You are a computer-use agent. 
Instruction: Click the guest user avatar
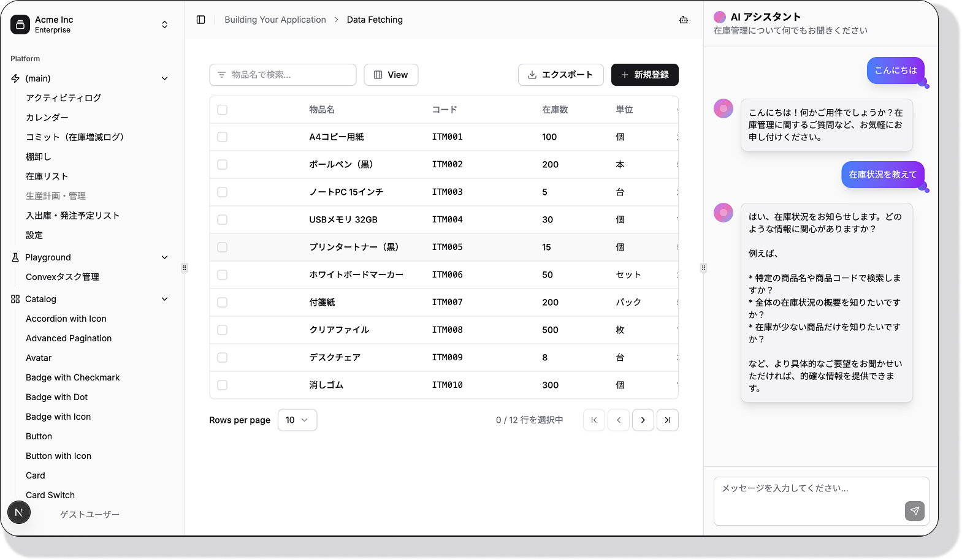(19, 512)
